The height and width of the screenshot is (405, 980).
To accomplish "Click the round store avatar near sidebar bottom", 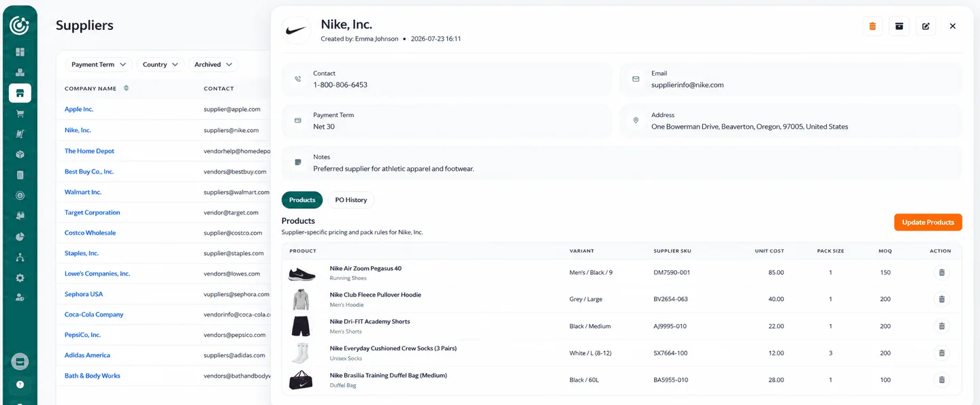I will tap(20, 361).
